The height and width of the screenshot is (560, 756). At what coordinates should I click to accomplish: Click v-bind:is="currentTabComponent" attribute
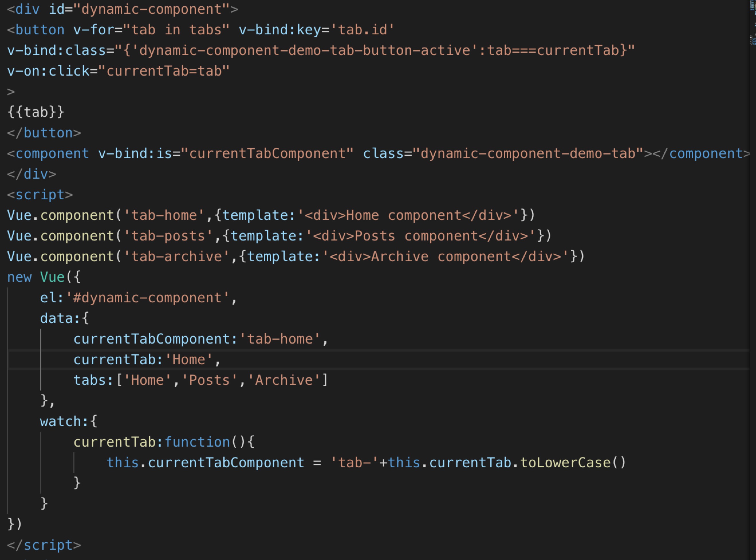click(226, 153)
